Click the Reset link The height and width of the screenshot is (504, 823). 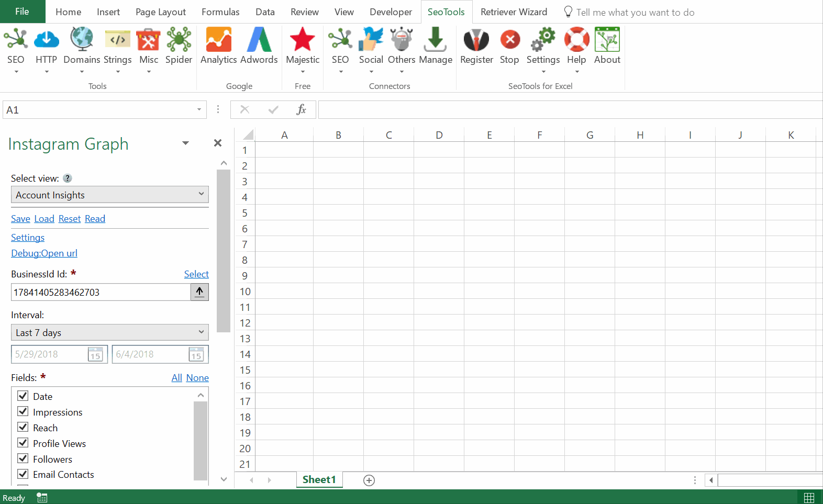[x=70, y=219]
